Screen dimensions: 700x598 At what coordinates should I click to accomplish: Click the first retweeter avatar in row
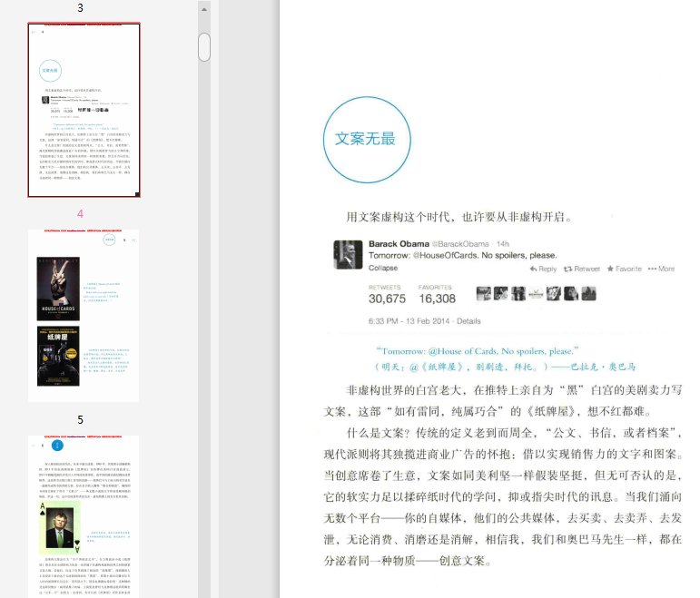484,294
